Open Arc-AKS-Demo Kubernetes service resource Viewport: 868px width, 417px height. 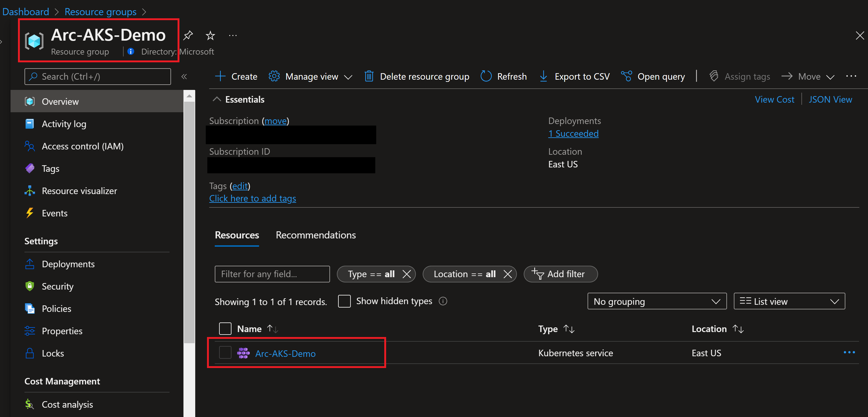tap(285, 353)
